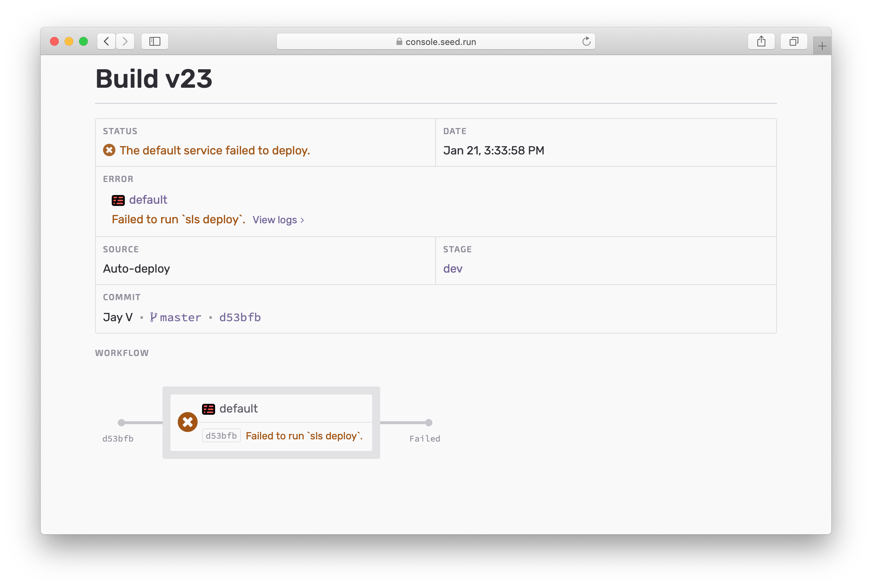Click serverless icon next to default error
The width and height of the screenshot is (872, 588).
click(x=118, y=200)
